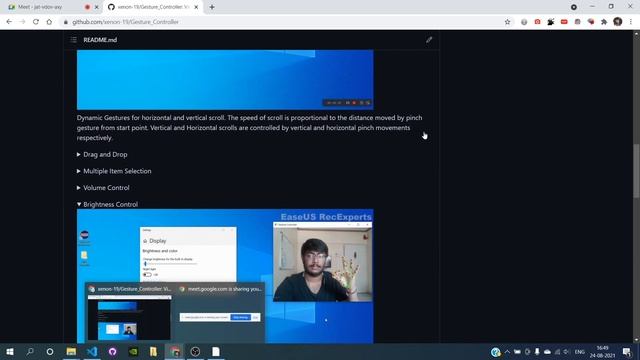Open the OneDrive cloud tray icon
The height and width of the screenshot is (360, 640).
pos(547,351)
